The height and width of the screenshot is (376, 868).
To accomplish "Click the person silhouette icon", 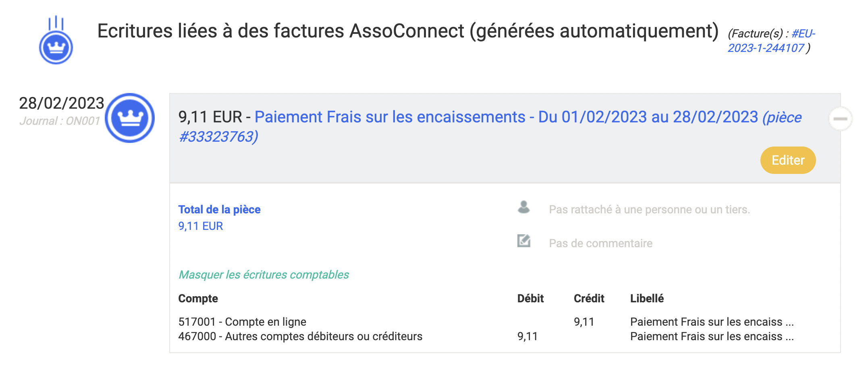I will (523, 207).
